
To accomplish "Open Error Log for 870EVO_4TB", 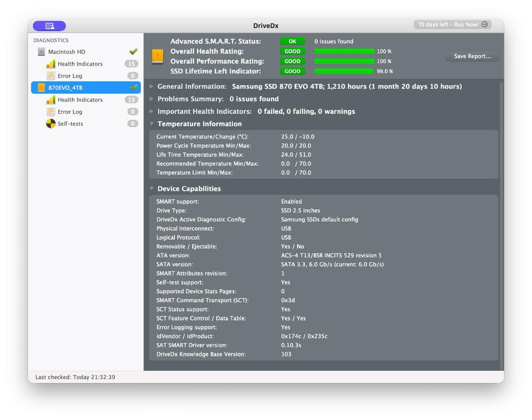I will (x=69, y=112).
